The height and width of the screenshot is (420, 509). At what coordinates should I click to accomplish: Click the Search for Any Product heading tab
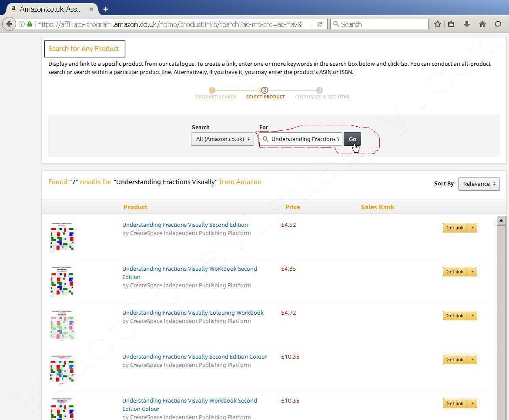pos(84,49)
